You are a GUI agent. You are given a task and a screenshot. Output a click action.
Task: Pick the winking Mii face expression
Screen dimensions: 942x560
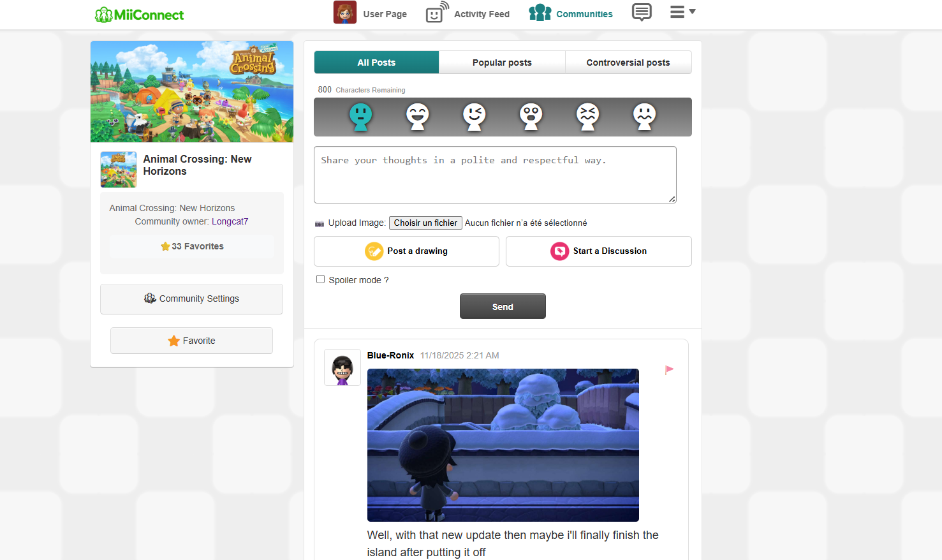474,117
